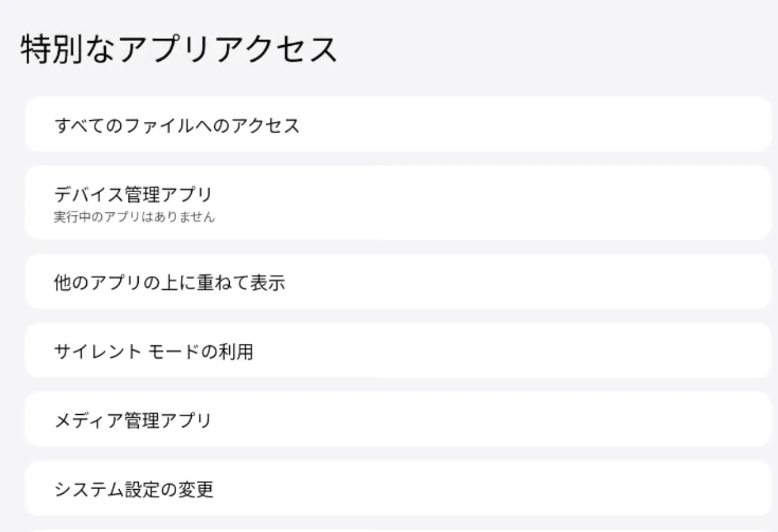Open システム設定の変更 option
The width and height of the screenshot is (778, 532).
tap(133, 490)
